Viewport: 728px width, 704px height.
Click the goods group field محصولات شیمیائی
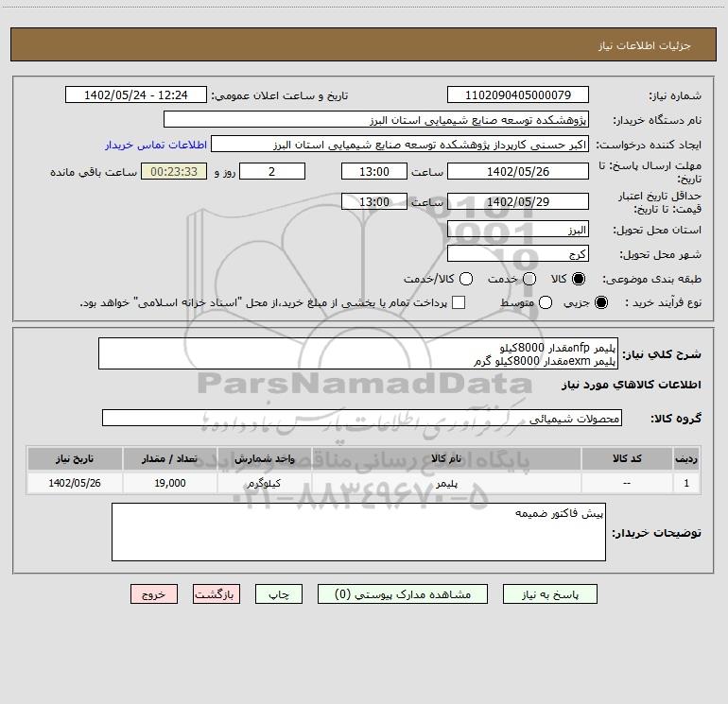coord(362,418)
